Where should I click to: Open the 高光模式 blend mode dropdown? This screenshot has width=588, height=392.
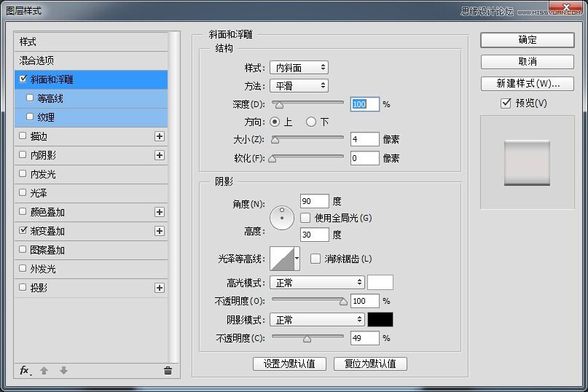click(x=317, y=283)
